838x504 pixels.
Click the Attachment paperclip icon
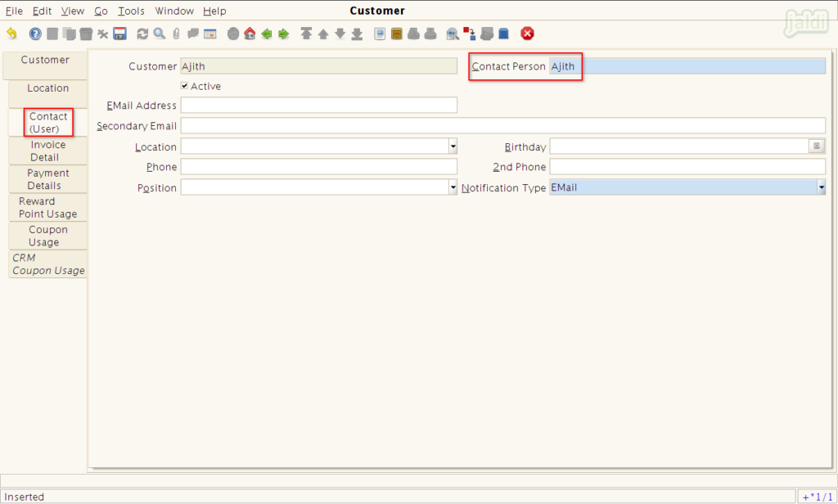tap(177, 34)
